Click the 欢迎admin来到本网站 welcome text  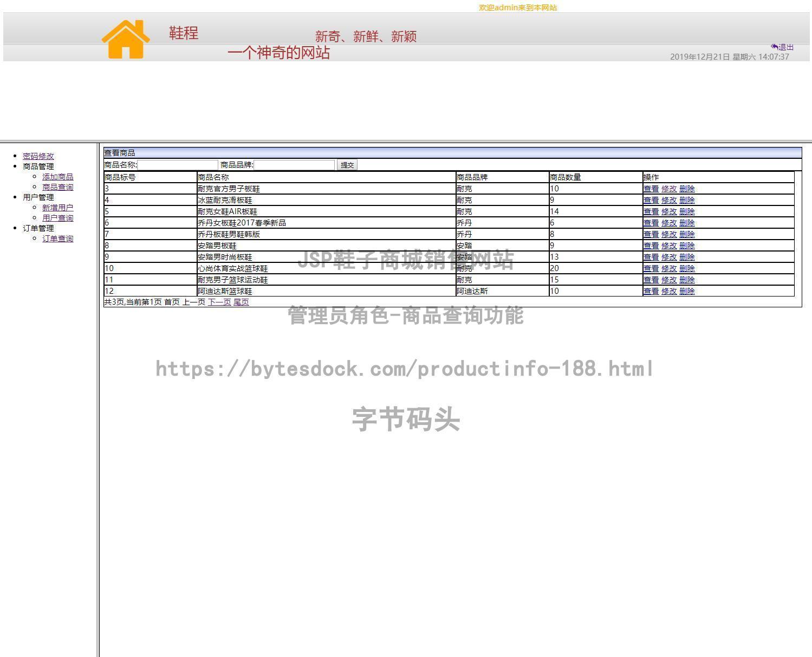click(x=518, y=8)
